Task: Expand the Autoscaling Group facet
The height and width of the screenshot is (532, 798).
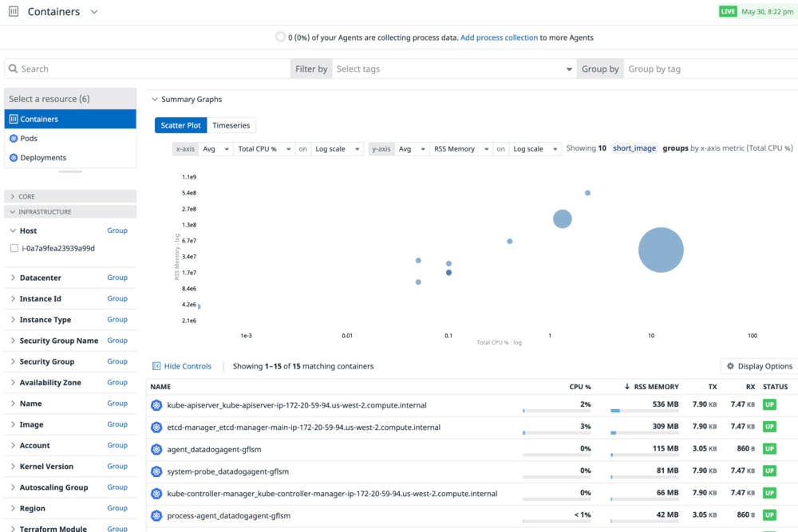Action: click(14, 487)
